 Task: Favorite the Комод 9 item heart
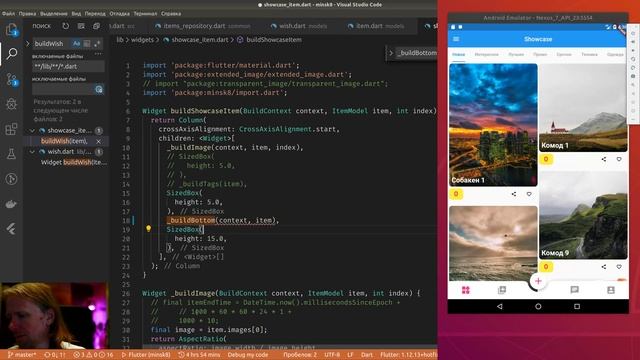click(619, 267)
